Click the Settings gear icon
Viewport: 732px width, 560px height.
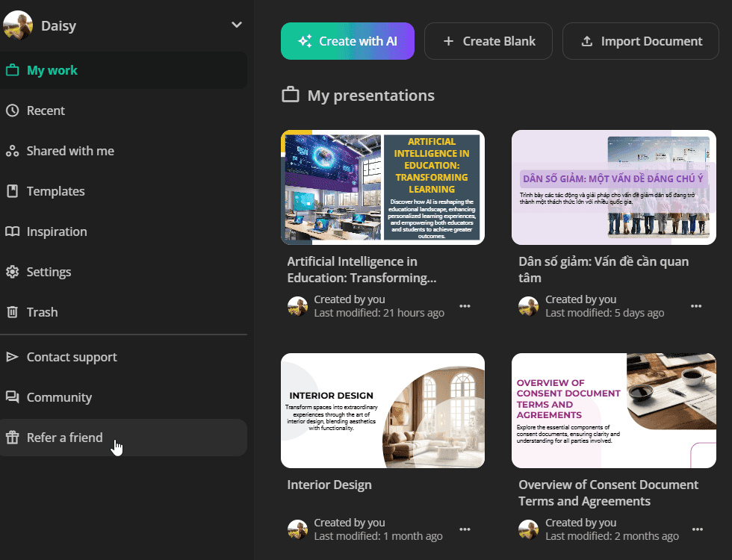[x=12, y=272]
